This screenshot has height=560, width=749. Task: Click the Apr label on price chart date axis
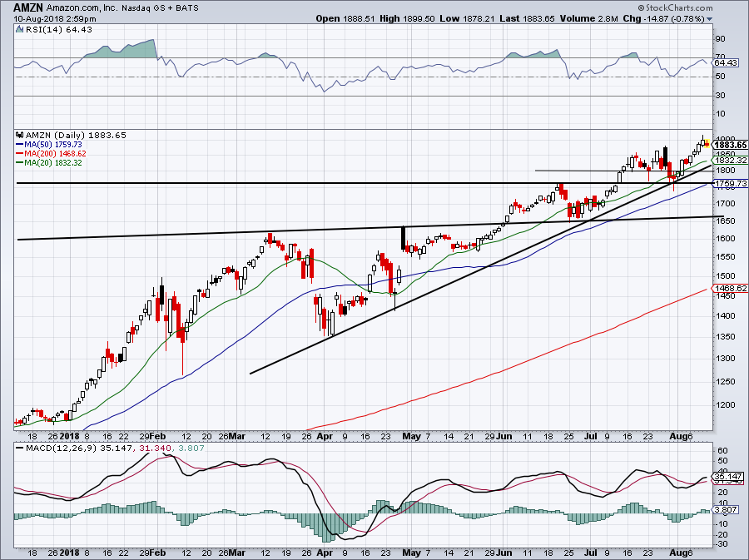pos(325,436)
